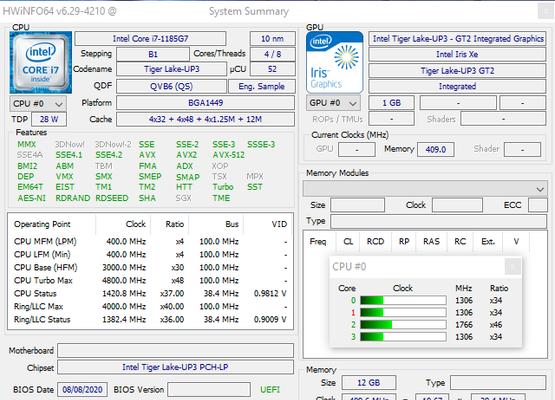Click the QVB6 (QS) QDF field
This screenshot has width=555, height=400.
171,86
